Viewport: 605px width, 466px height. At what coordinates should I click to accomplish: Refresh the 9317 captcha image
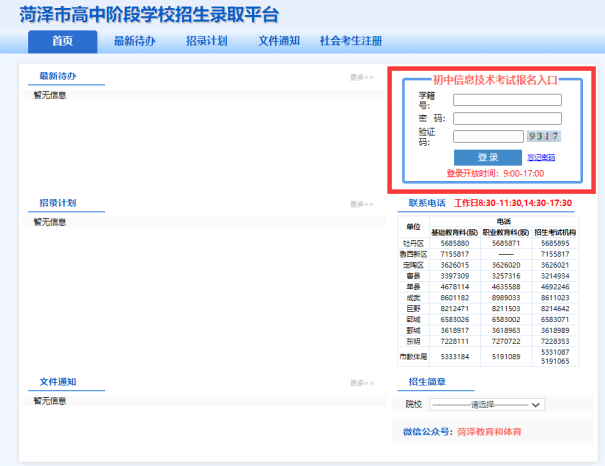click(544, 136)
